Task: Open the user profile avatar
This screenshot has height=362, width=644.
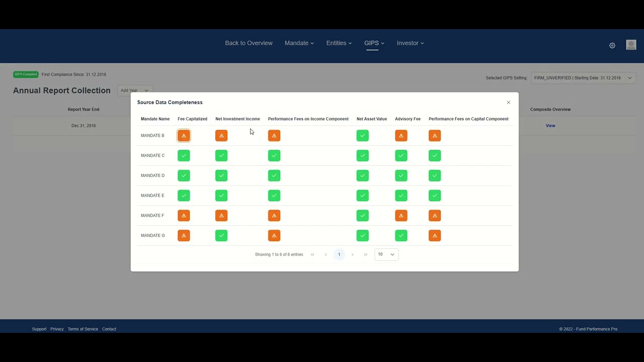Action: 631,45
